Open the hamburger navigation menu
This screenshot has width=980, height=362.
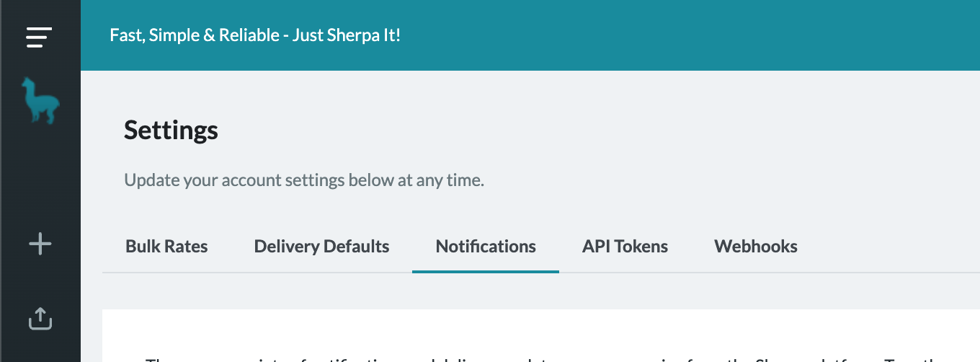(39, 37)
